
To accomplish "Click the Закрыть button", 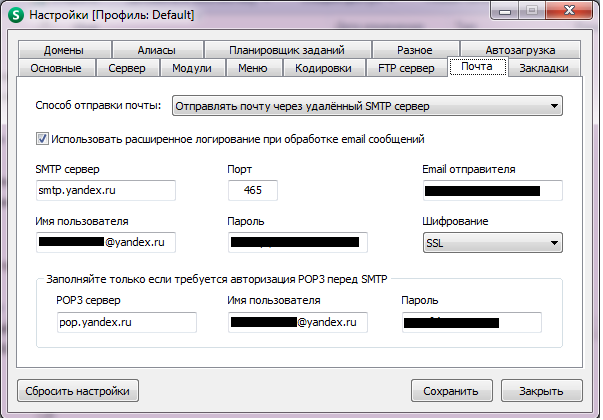I will (541, 391).
